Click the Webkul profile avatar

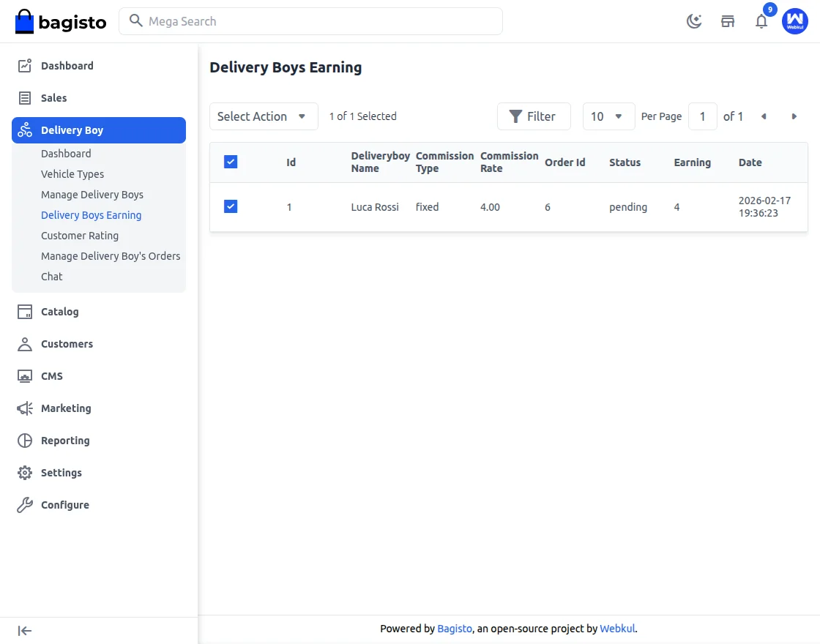(x=795, y=21)
